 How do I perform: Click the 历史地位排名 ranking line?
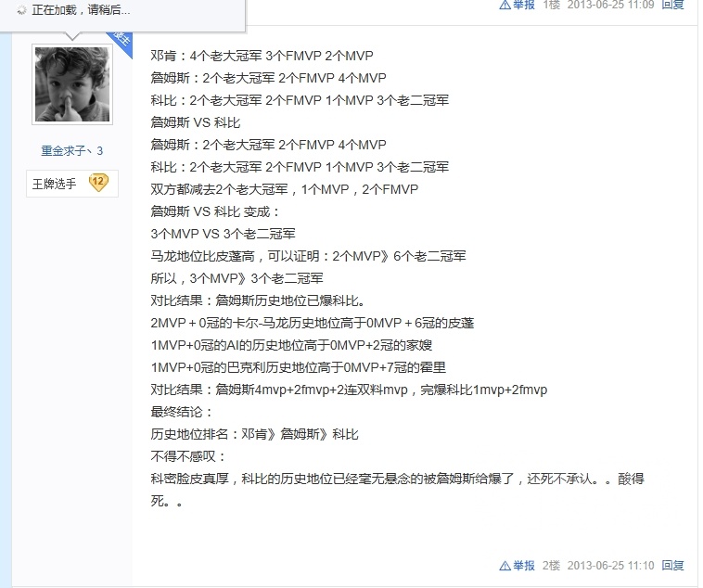tap(254, 434)
